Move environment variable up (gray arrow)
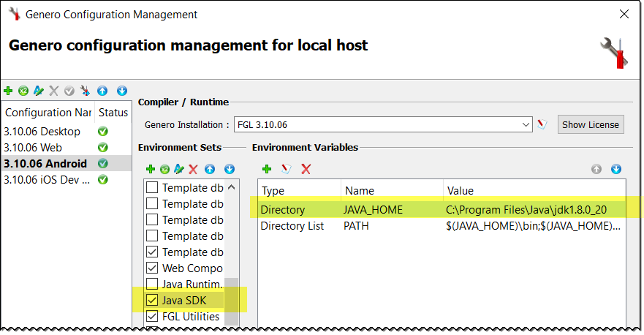The height and width of the screenshot is (335, 644). 596,169
